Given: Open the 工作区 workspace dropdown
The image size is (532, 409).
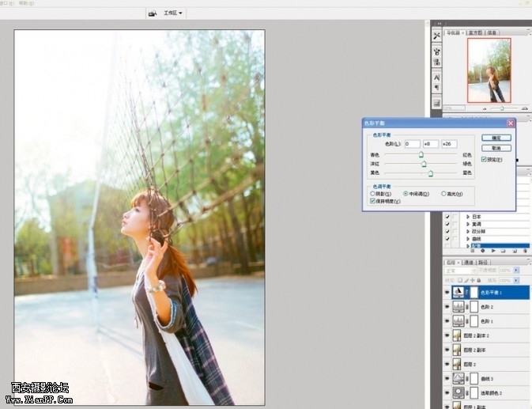Looking at the screenshot, I should coord(172,13).
